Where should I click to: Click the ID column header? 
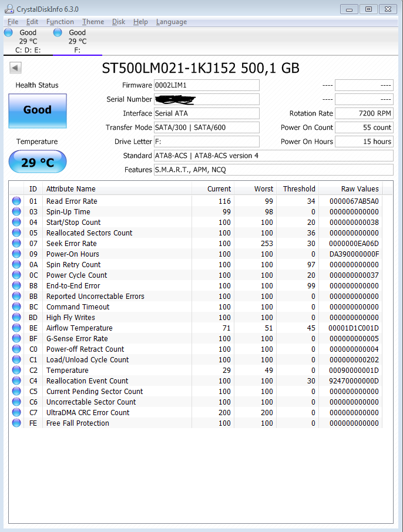click(33, 188)
